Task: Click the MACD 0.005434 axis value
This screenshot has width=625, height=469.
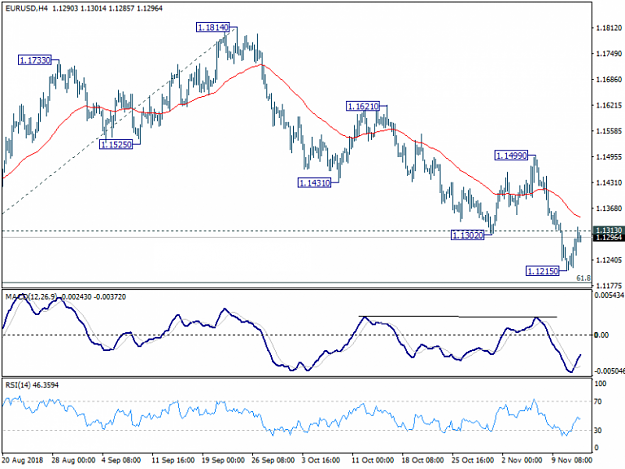Action: pos(609,295)
